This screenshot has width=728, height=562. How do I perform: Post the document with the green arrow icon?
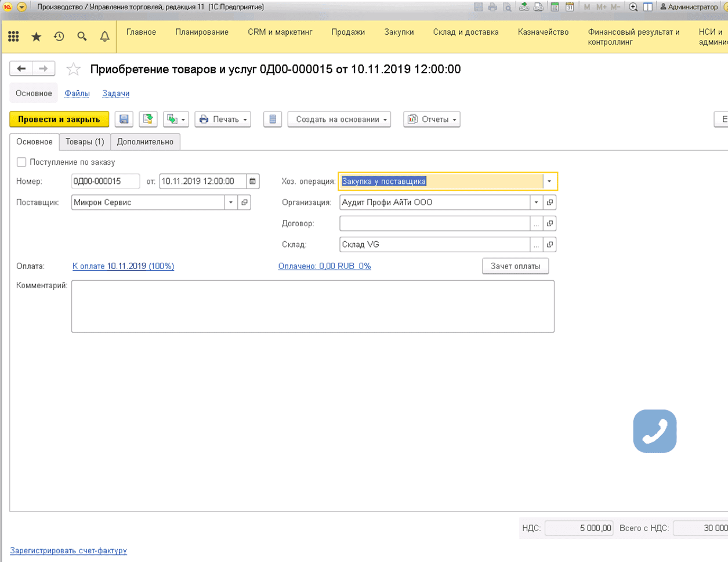pyautogui.click(x=149, y=119)
